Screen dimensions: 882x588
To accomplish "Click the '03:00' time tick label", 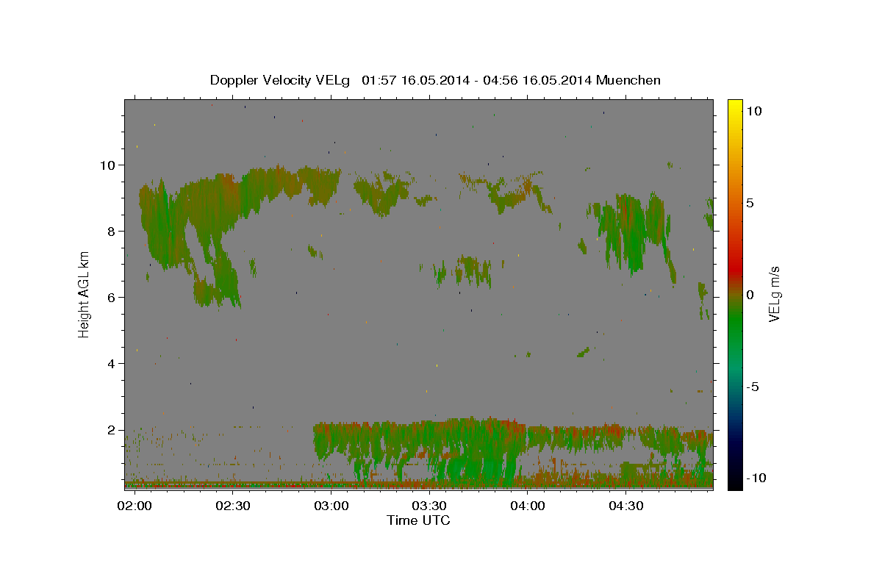I will (331, 506).
